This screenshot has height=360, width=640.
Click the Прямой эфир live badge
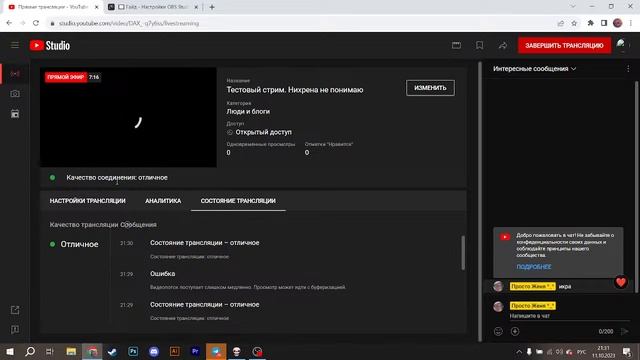[66, 77]
